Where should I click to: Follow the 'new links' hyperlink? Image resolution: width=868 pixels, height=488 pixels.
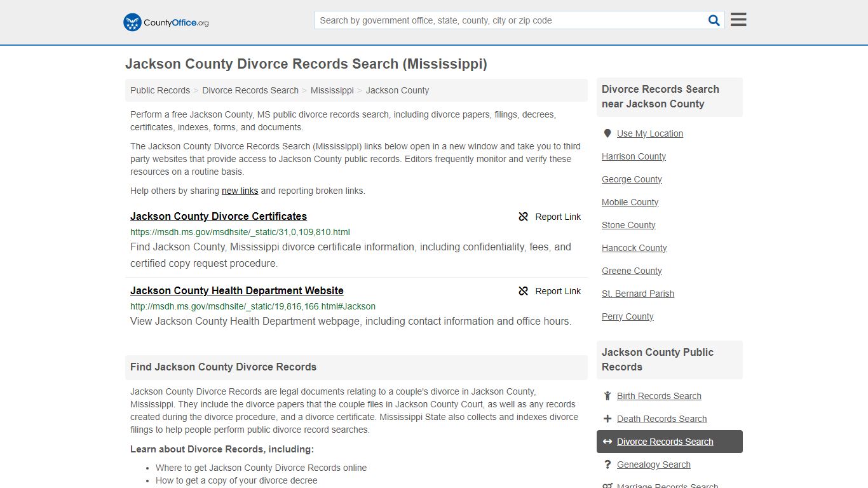[240, 191]
